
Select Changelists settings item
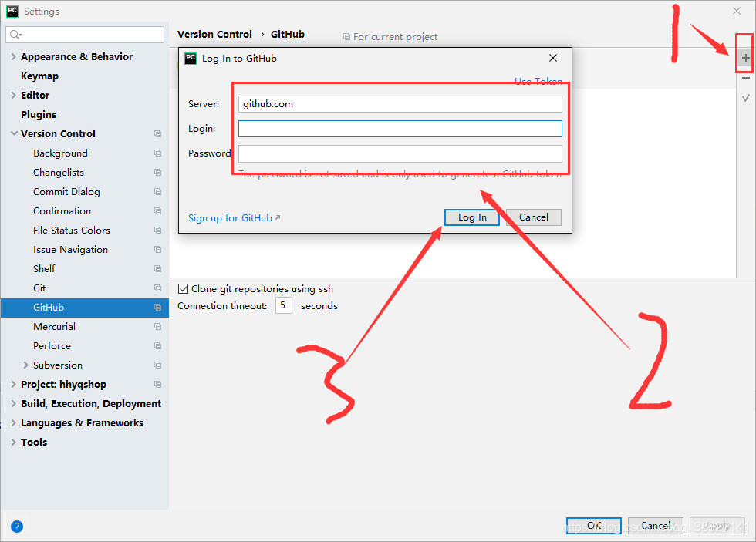point(59,173)
